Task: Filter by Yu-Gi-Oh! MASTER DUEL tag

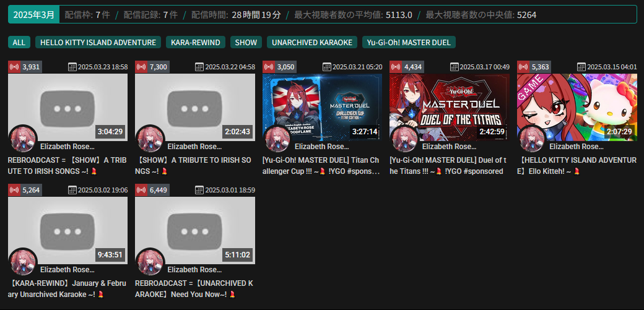Action: pyautogui.click(x=409, y=42)
